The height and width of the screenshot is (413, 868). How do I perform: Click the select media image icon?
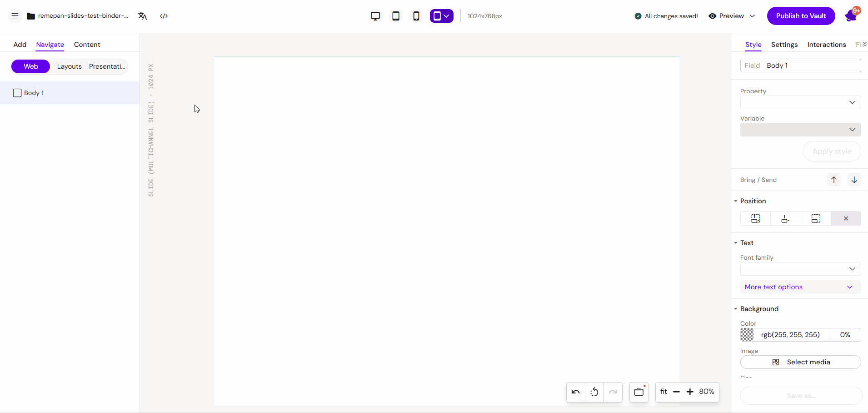pyautogui.click(x=776, y=362)
